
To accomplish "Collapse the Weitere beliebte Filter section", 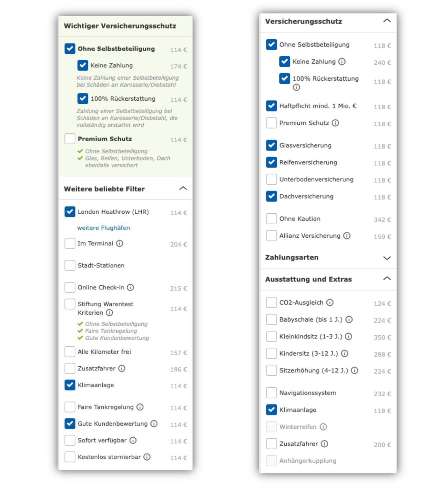I will pyautogui.click(x=183, y=189).
